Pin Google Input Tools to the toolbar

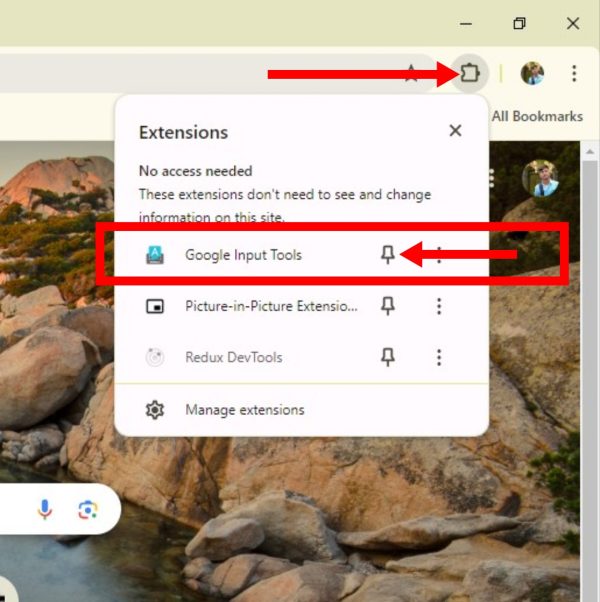point(388,255)
